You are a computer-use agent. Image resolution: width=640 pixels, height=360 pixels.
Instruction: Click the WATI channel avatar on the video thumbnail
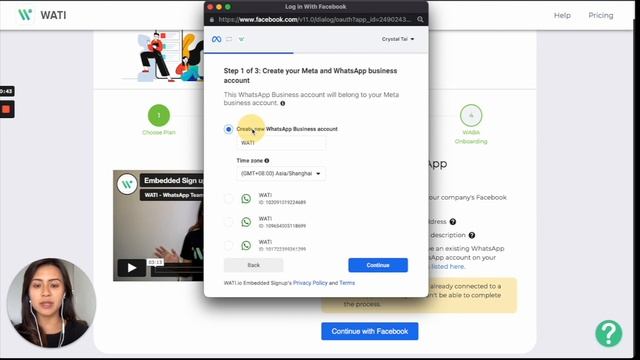click(x=127, y=184)
